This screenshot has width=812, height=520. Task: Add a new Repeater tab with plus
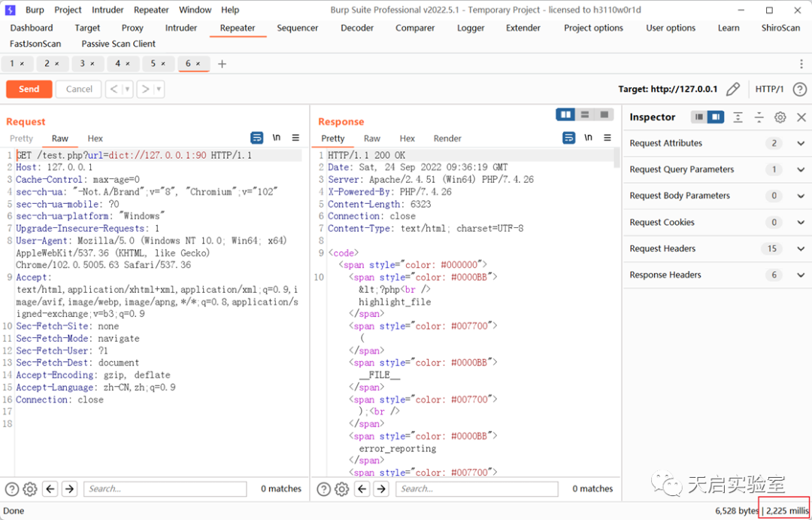coord(222,64)
